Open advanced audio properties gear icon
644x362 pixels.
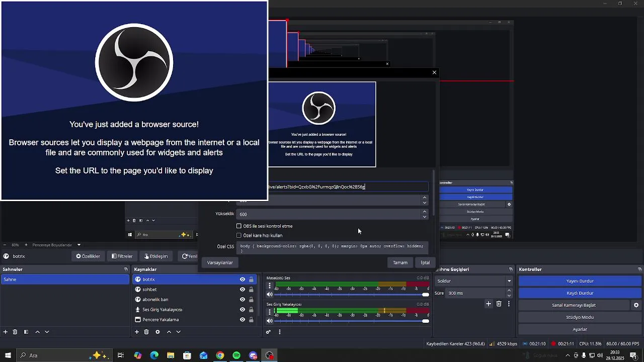269,332
